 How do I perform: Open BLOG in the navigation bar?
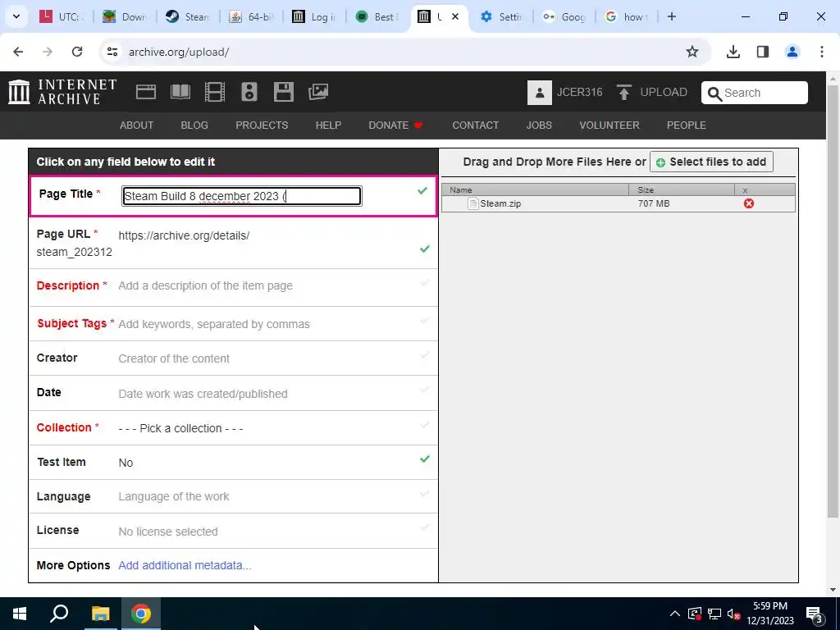pos(194,126)
